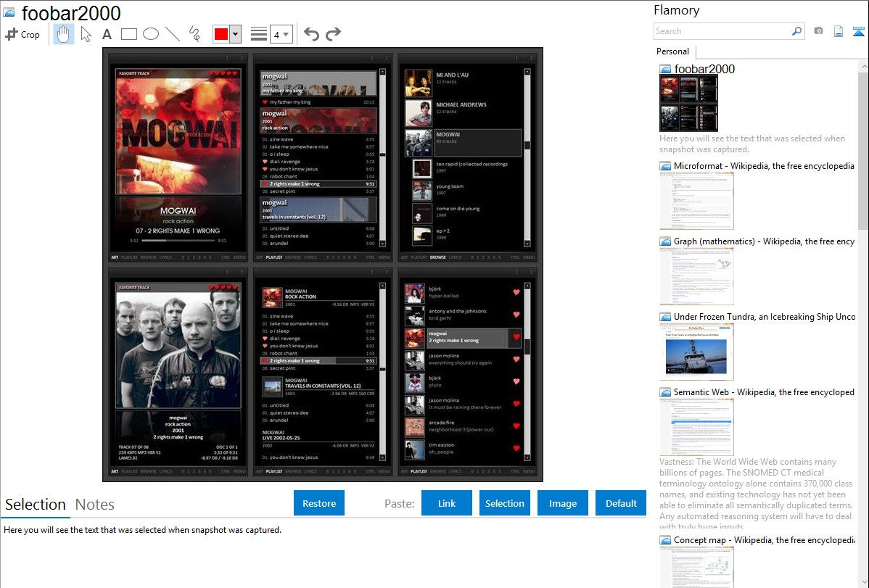
Task: Open the foobar2000 snapshot thumbnail in sidebar
Action: coord(688,104)
